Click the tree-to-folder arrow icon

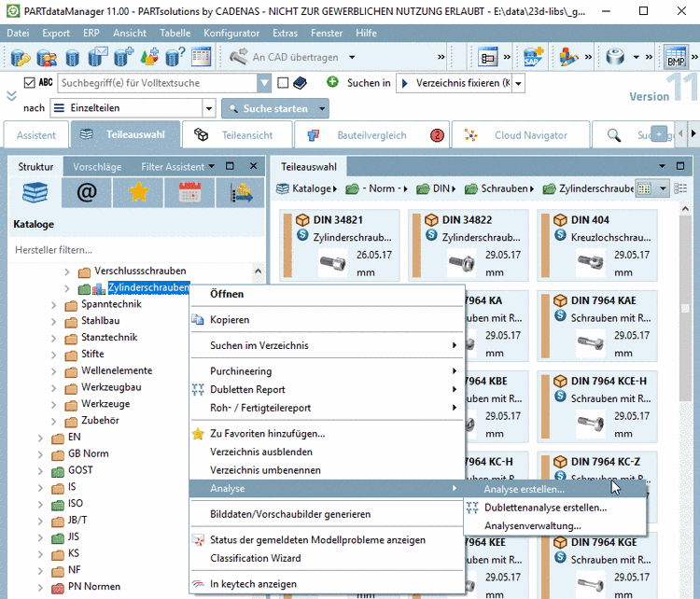pyautogui.click(x=241, y=192)
